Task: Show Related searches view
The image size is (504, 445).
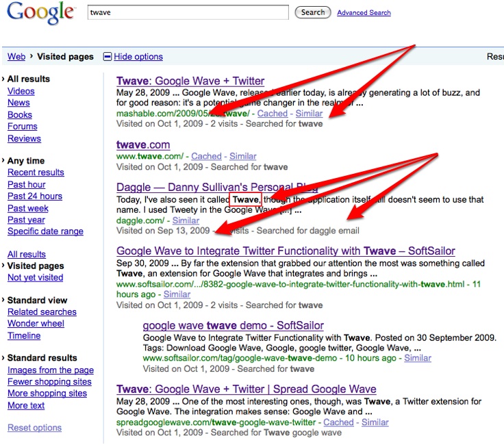Action: coord(42,312)
